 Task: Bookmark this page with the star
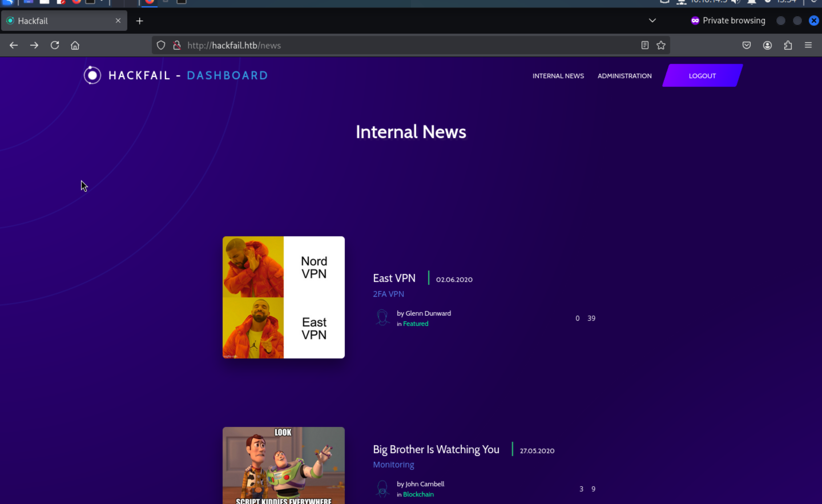tap(661, 45)
